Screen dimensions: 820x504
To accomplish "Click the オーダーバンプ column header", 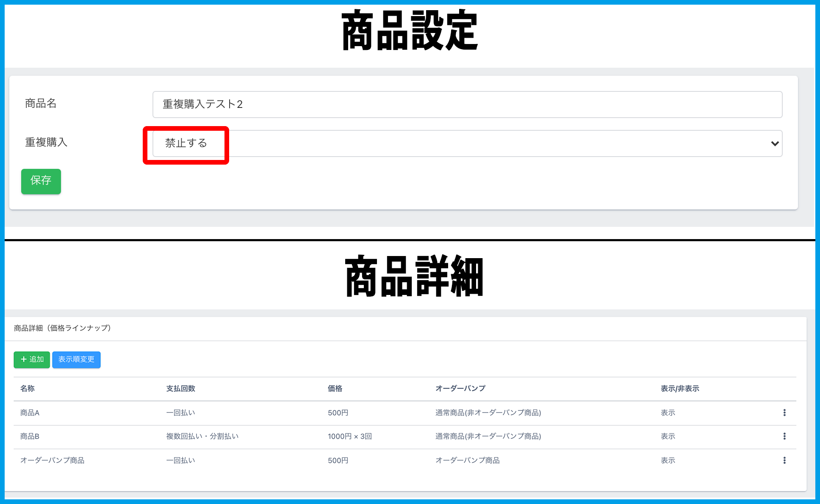I will click(x=460, y=388).
